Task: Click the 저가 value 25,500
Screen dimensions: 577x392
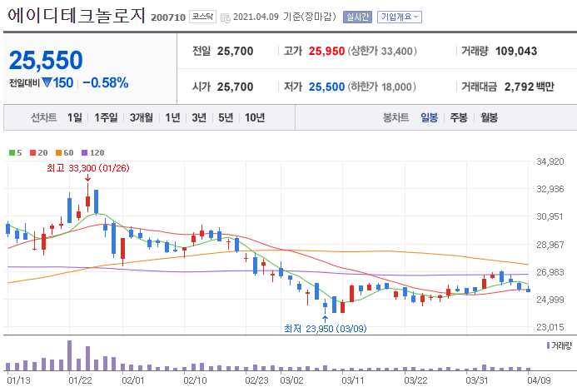Action: pos(326,87)
